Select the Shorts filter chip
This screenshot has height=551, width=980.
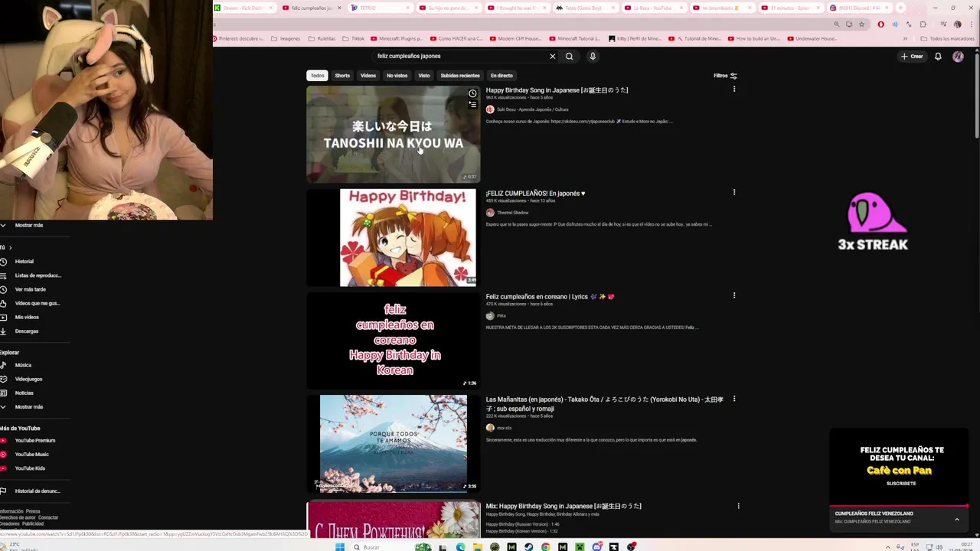pyautogui.click(x=342, y=76)
